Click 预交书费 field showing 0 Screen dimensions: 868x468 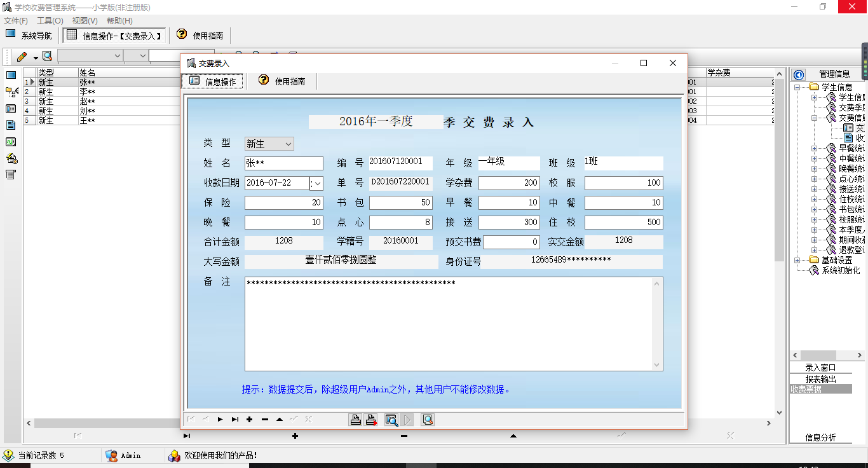(512, 242)
